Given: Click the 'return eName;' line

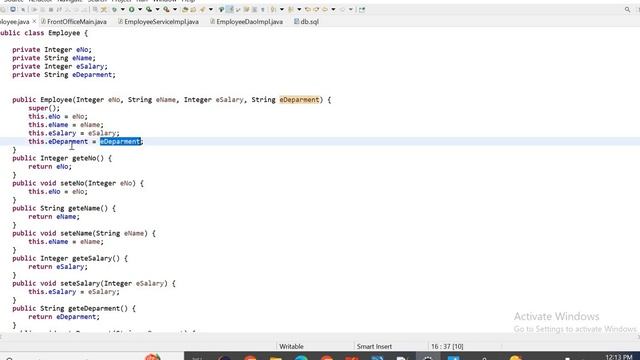Looking at the screenshot, I should tap(54, 217).
